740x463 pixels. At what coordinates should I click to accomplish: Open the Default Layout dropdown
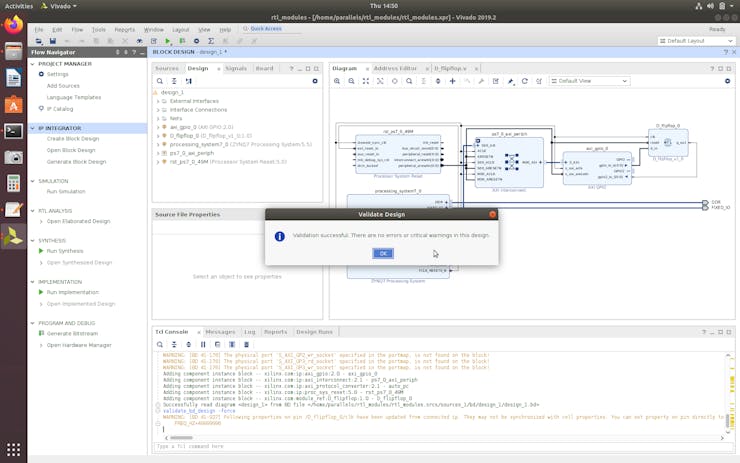(x=696, y=41)
